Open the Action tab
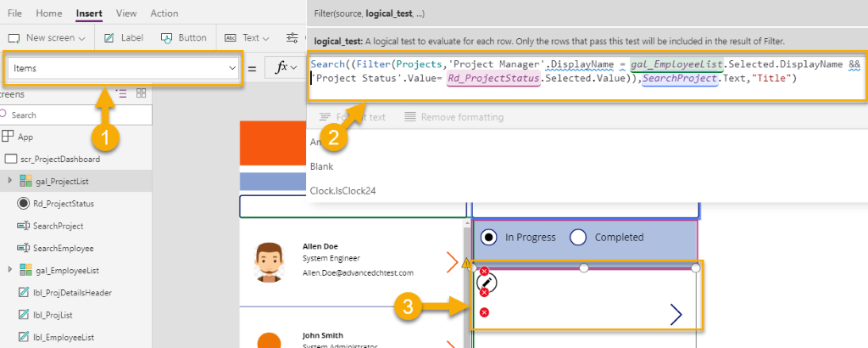This screenshot has height=348, width=868. pos(164,14)
